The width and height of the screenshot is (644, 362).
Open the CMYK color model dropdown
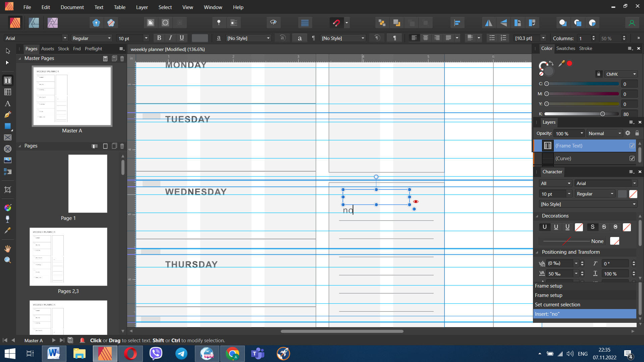pos(621,74)
